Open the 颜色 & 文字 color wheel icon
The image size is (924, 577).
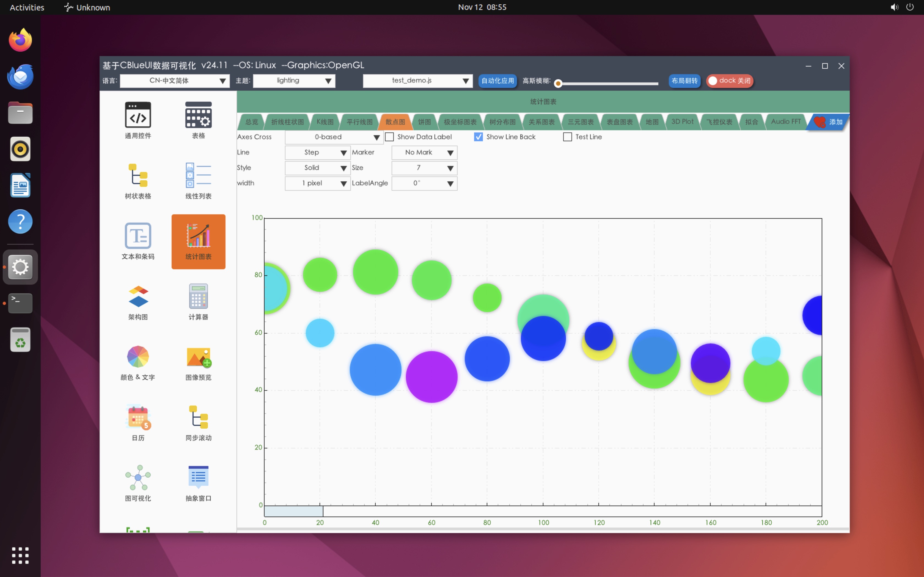pyautogui.click(x=138, y=357)
